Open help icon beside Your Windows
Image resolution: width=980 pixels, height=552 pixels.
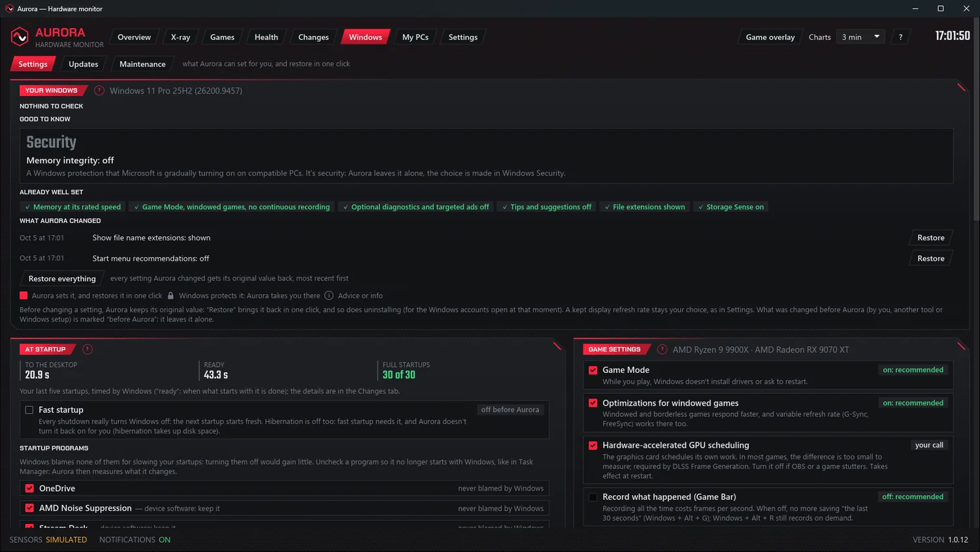[99, 91]
